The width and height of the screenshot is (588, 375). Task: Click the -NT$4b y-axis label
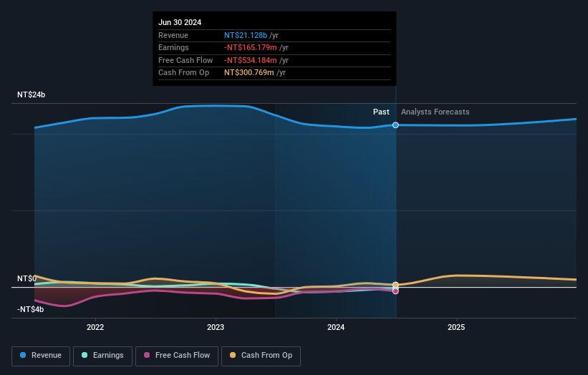30,309
